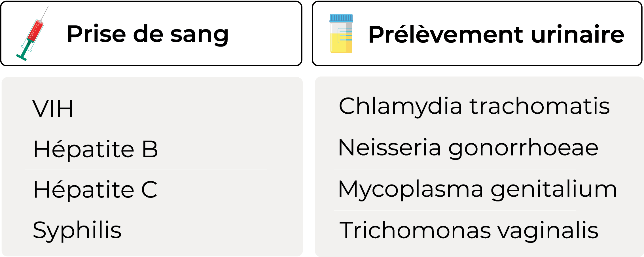Click the red syringe icon
The width and height of the screenshot is (644, 257).
[32, 33]
